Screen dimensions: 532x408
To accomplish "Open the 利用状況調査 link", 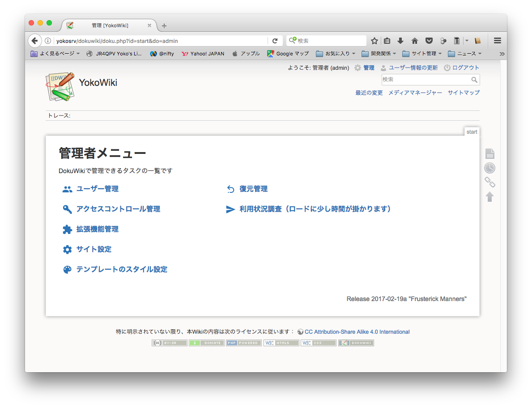I will click(x=315, y=209).
